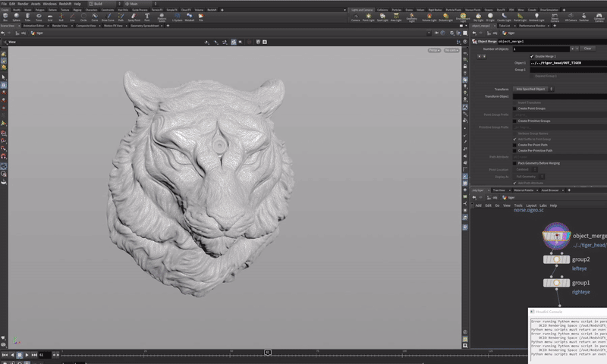This screenshot has height=364, width=607.
Task: Add a Sky Light from the shelf
Action: tap(478, 17)
